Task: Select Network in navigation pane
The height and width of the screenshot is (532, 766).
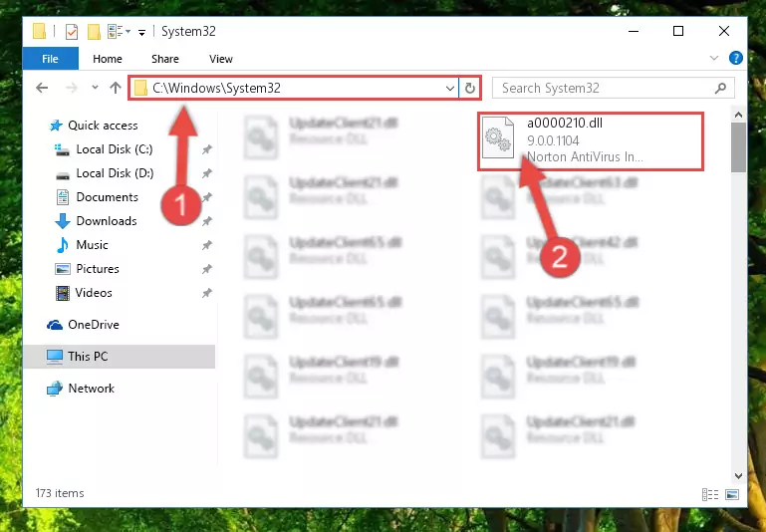Action: coord(81,389)
